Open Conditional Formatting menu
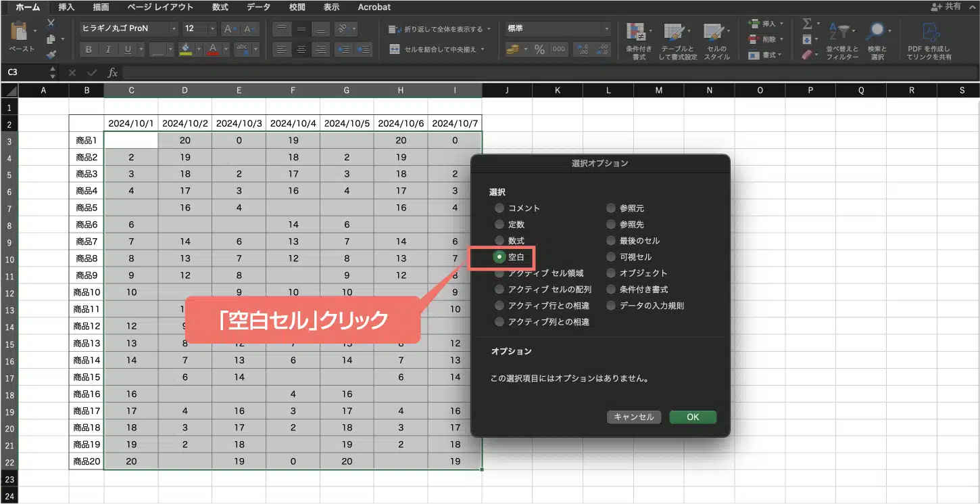This screenshot has height=504, width=980. 639,41
